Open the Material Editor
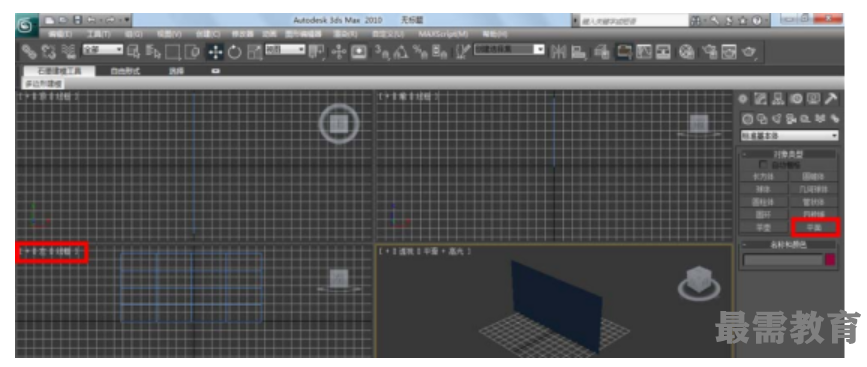The width and height of the screenshot is (867, 367). pos(687,52)
